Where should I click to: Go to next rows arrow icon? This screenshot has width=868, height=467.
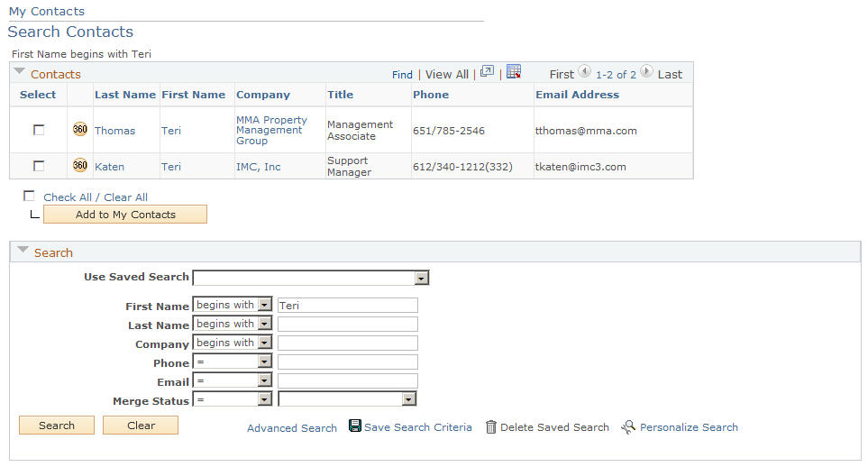click(x=646, y=71)
